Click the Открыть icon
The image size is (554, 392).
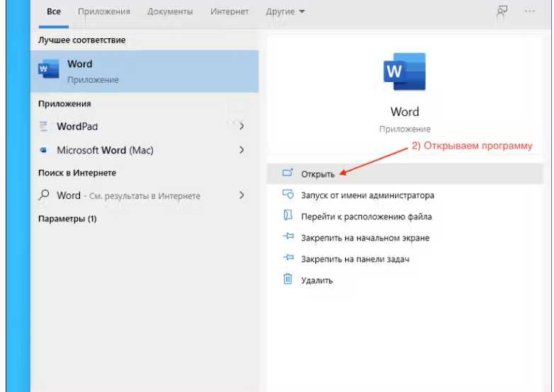click(x=288, y=173)
